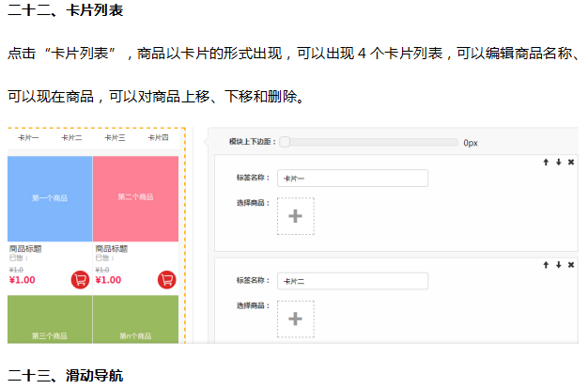
Task: Switch to the 卡片一 tab in preview
Action: pos(29,137)
